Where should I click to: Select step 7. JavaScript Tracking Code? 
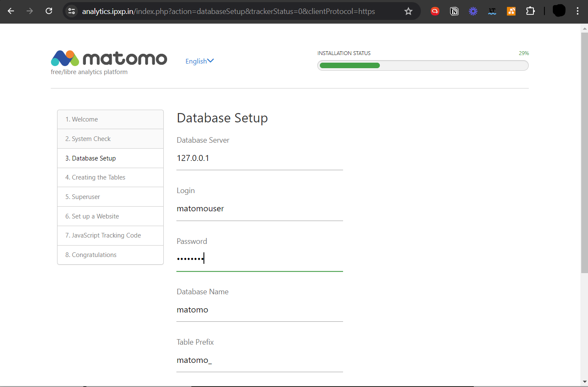[x=110, y=235]
